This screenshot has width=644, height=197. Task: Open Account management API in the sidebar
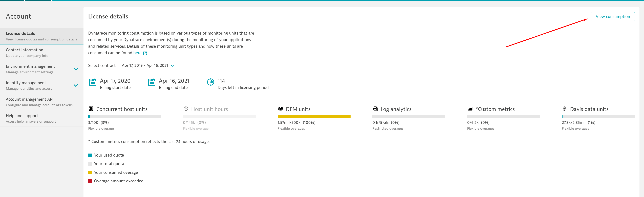(42, 102)
